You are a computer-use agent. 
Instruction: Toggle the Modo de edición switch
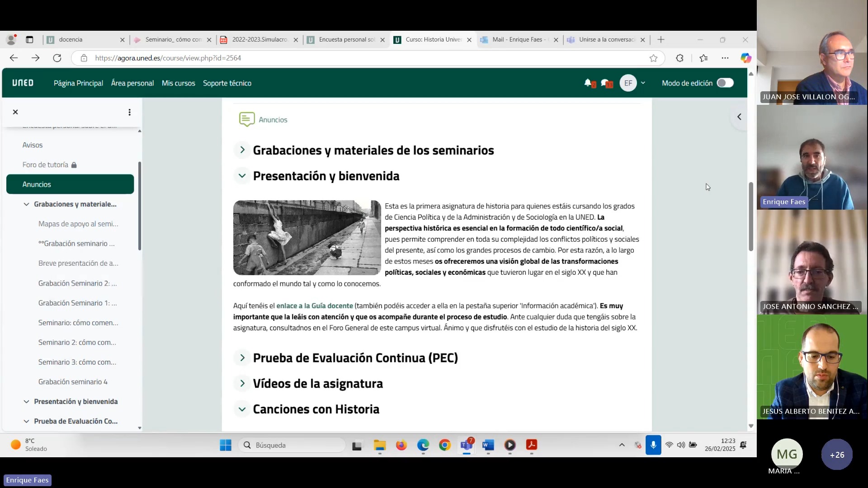click(725, 83)
